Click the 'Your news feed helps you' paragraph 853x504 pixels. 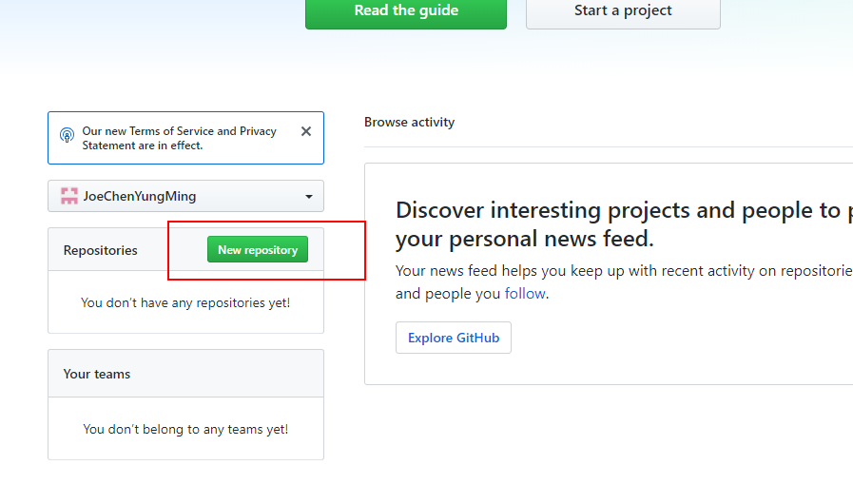coord(624,281)
